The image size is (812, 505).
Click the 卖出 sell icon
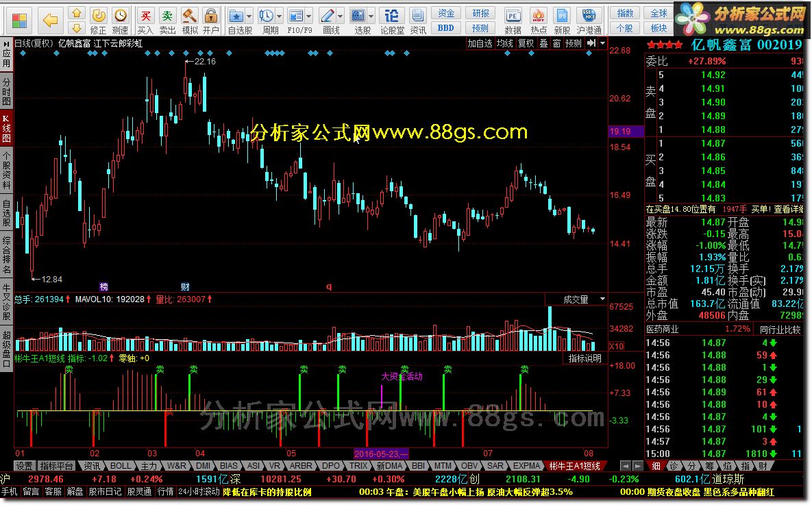point(167,21)
